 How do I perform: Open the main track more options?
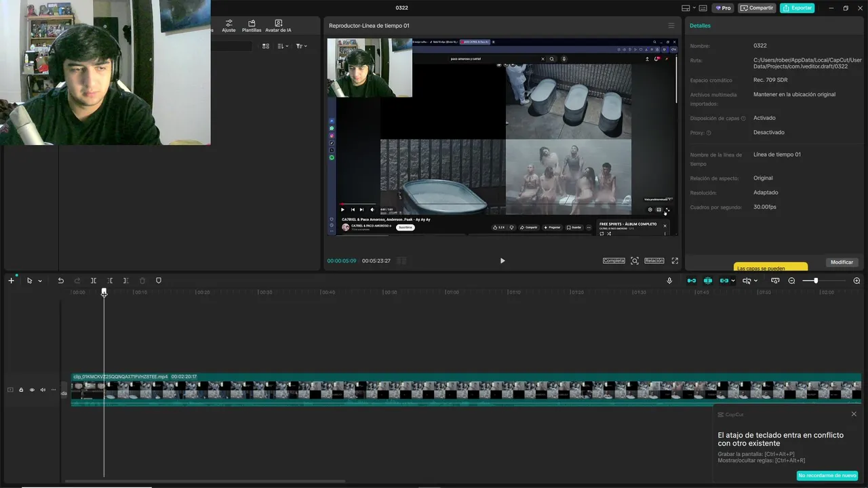coord(54,390)
